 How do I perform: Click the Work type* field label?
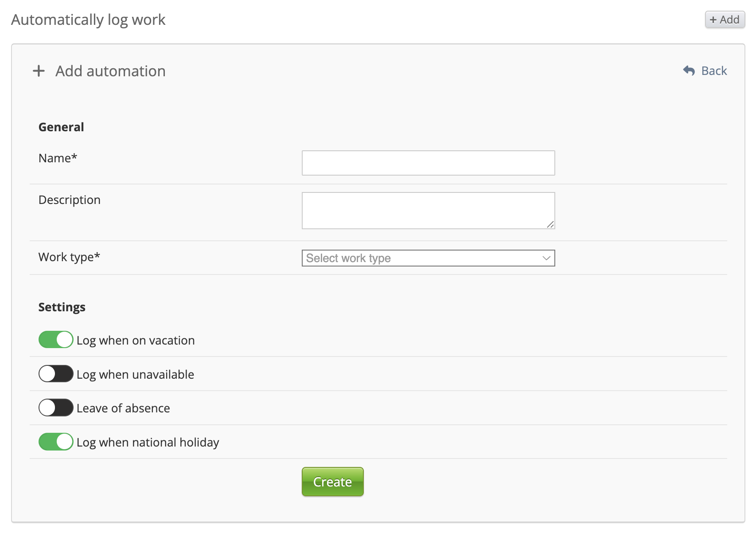69,257
